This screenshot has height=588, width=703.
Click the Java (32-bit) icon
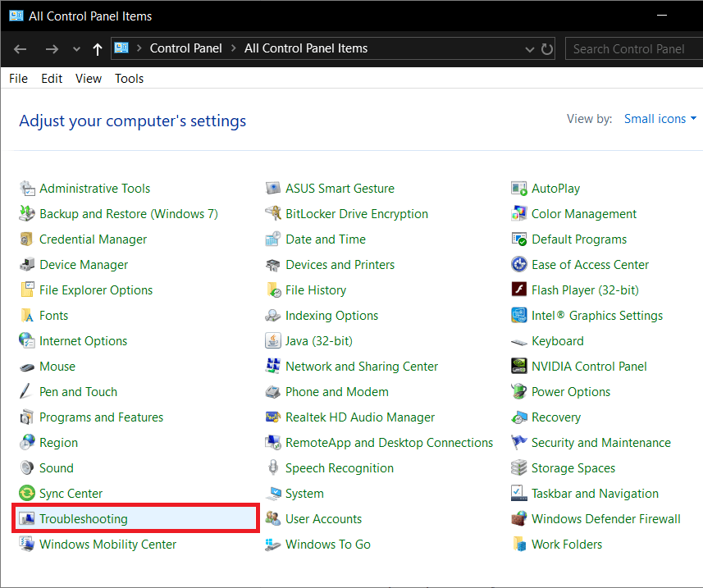(x=272, y=341)
